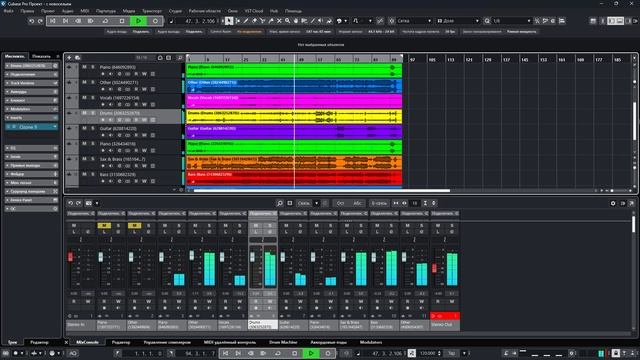This screenshot has width=640, height=360.
Task: Select the Mute X tool
Action: (279, 21)
